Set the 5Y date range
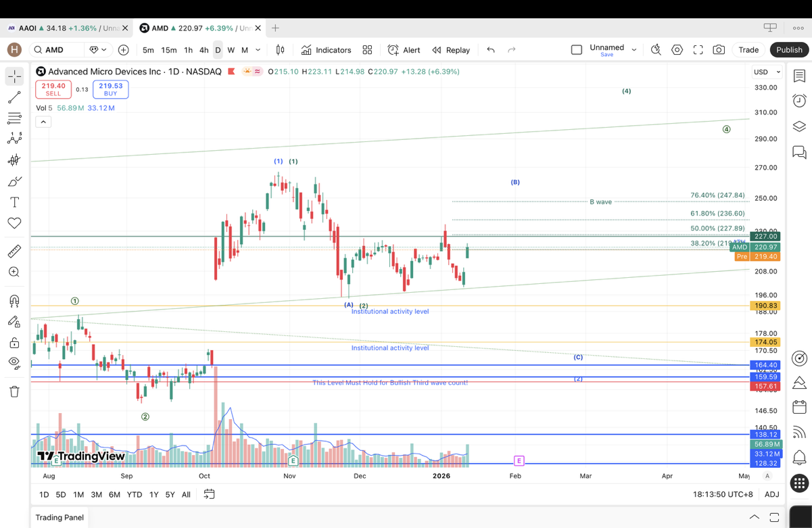Viewport: 812px width, 528px height. [170, 495]
